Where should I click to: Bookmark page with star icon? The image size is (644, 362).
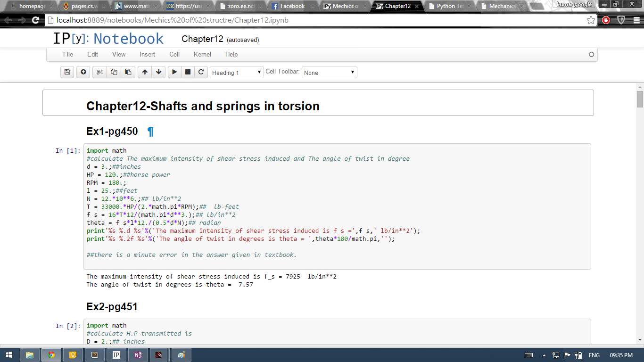[591, 20]
